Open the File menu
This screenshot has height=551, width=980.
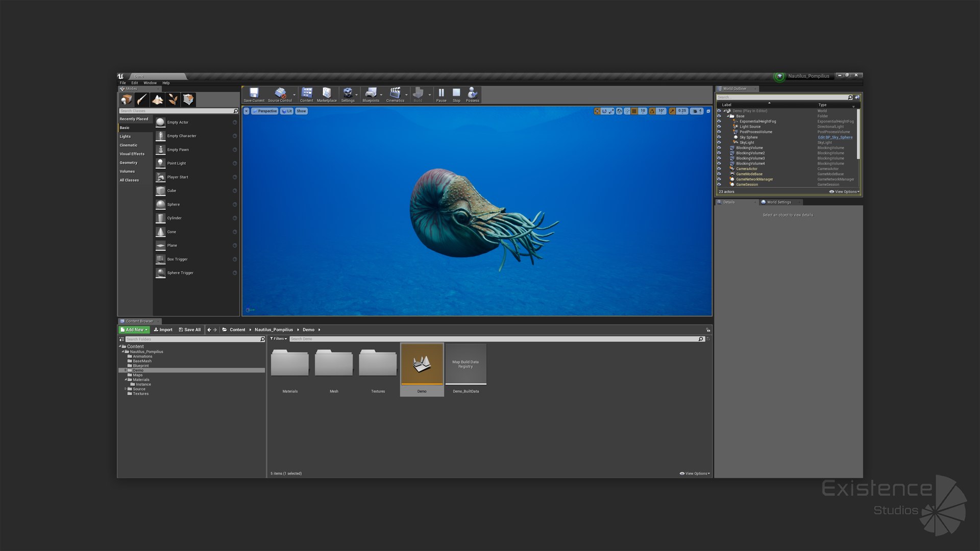122,83
